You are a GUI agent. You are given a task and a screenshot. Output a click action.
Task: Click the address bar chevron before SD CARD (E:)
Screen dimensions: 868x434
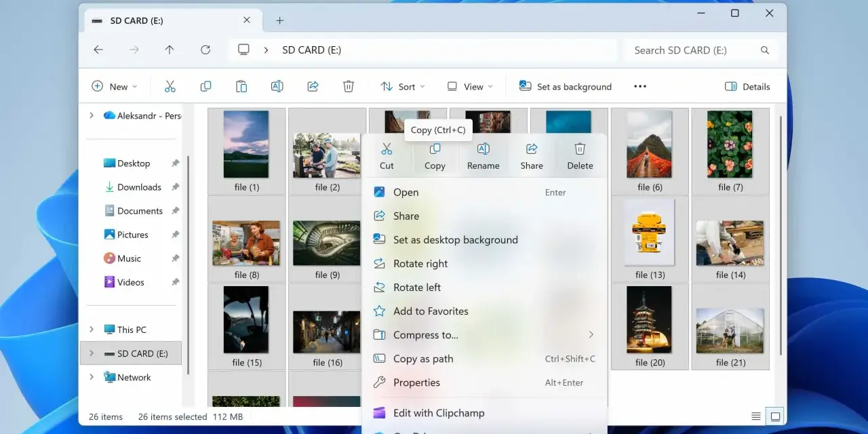(x=266, y=50)
